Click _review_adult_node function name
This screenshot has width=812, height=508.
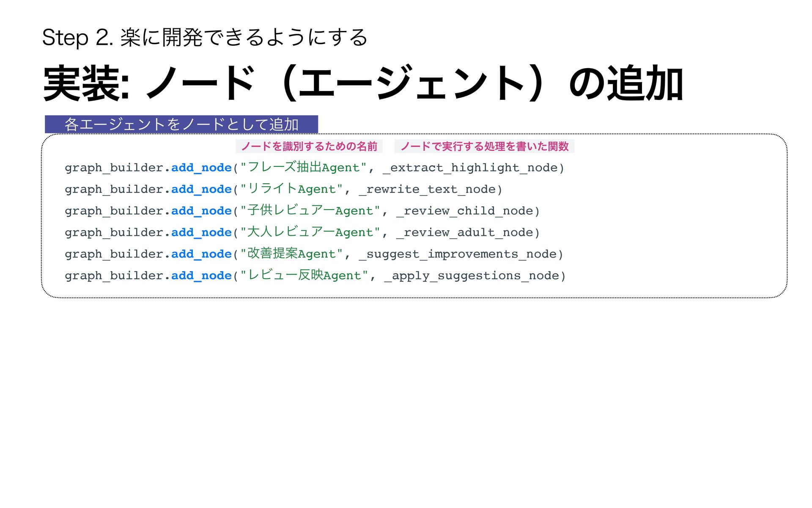coord(464,232)
